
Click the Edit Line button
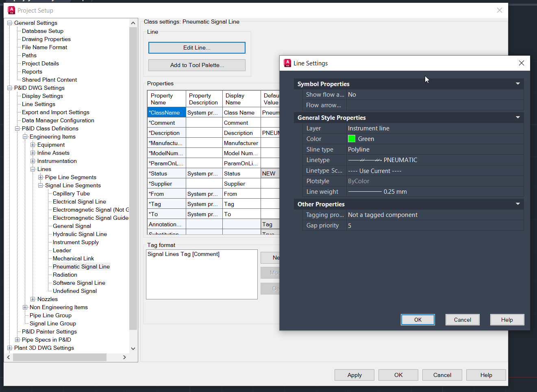(x=197, y=48)
